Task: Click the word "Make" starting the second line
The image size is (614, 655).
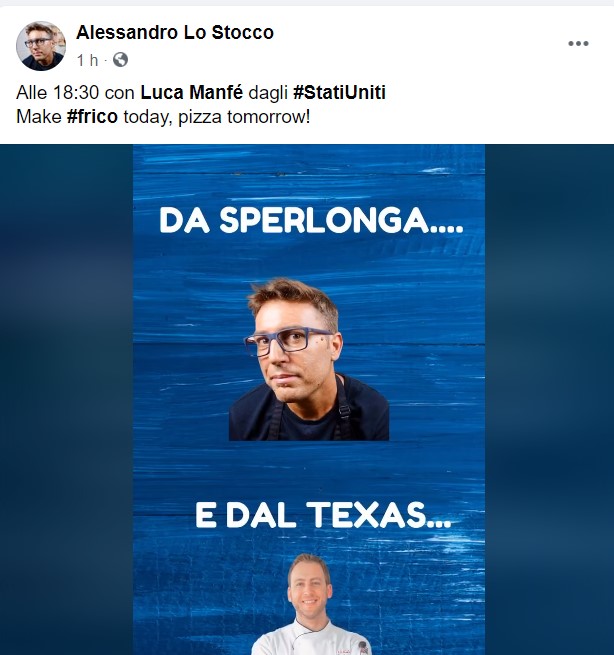Action: 38,117
